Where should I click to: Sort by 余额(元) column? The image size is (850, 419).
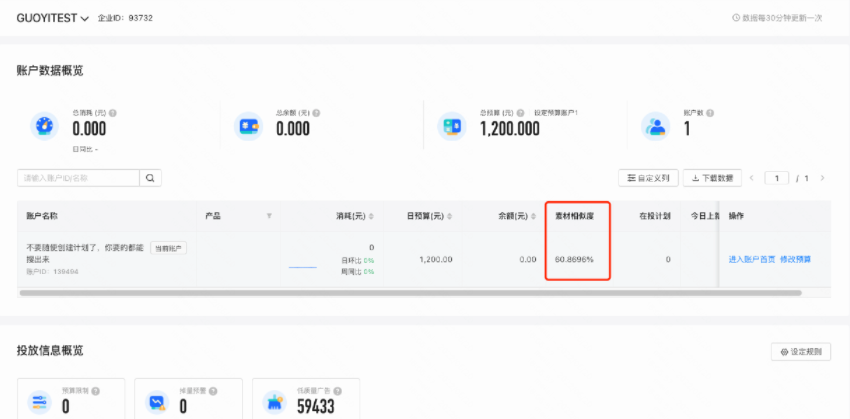click(532, 216)
